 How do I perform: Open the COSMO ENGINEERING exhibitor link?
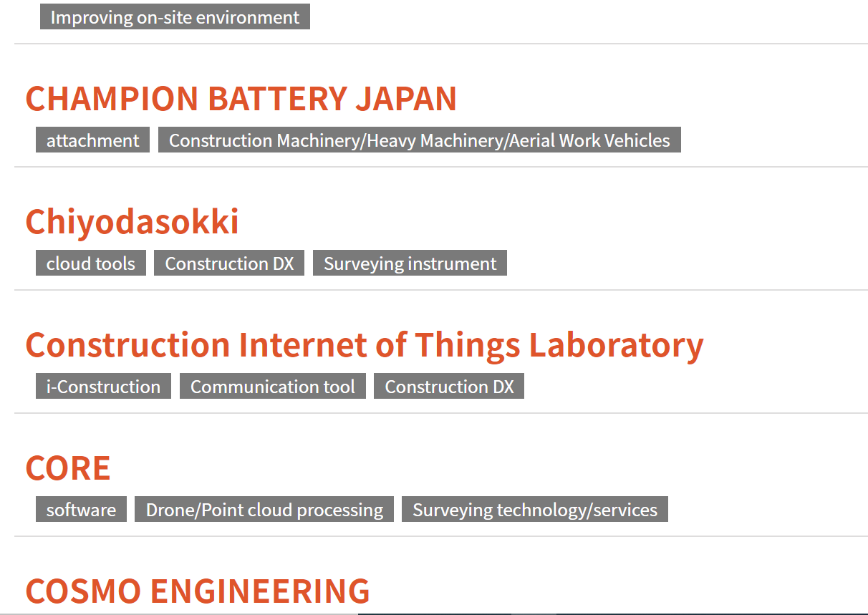(x=198, y=591)
